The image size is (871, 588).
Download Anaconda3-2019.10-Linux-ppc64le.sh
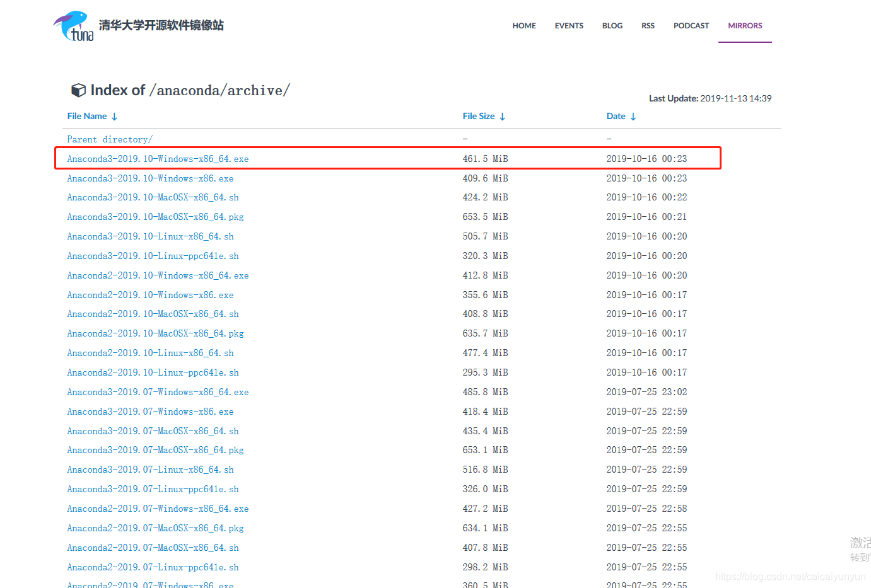point(153,256)
